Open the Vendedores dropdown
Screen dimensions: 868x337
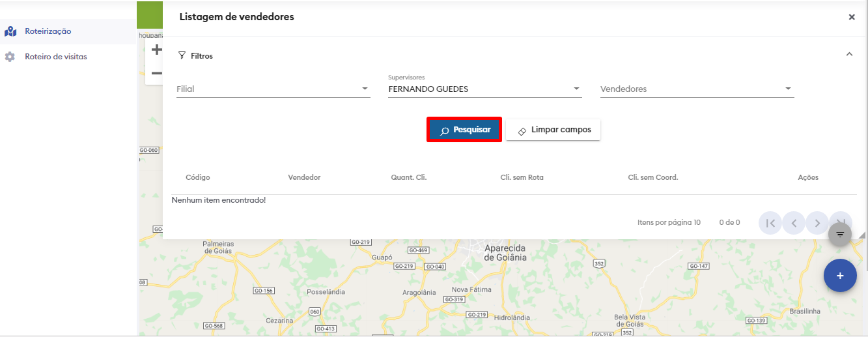click(697, 89)
